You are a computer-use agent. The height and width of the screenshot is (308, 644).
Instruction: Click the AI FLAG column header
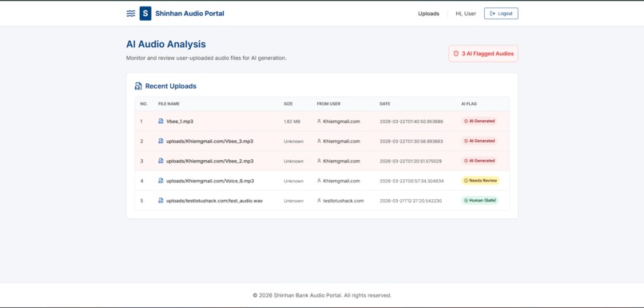point(469,104)
